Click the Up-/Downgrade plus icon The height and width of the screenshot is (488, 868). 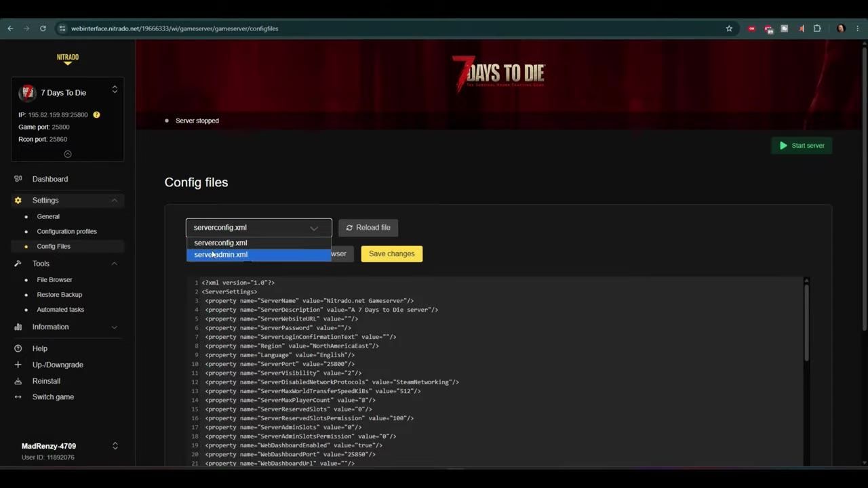coord(18,365)
